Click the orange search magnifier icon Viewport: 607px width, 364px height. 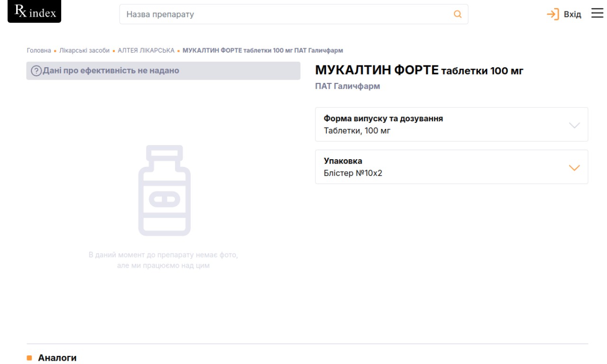tap(458, 14)
